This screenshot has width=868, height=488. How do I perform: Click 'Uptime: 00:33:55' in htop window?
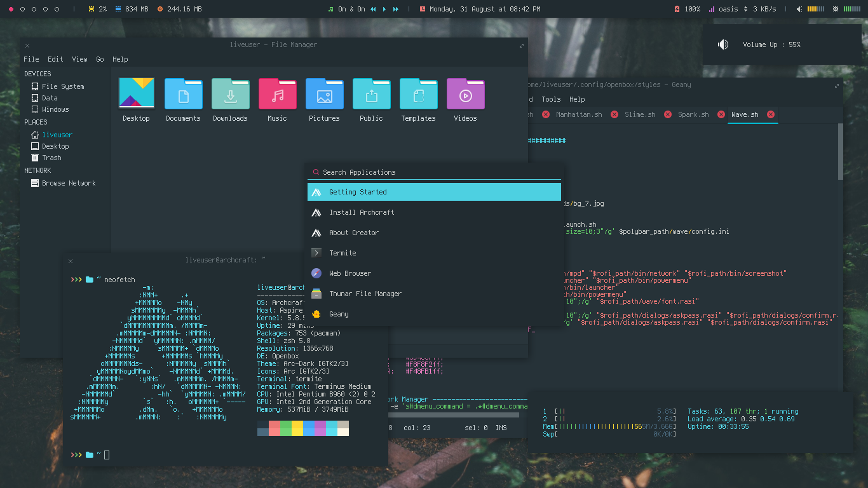coord(718,426)
